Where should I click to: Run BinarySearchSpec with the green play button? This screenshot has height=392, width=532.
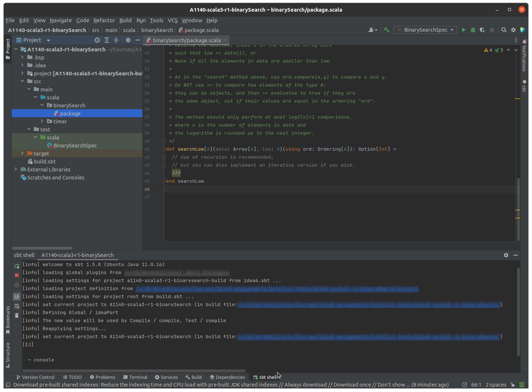pyautogui.click(x=464, y=30)
